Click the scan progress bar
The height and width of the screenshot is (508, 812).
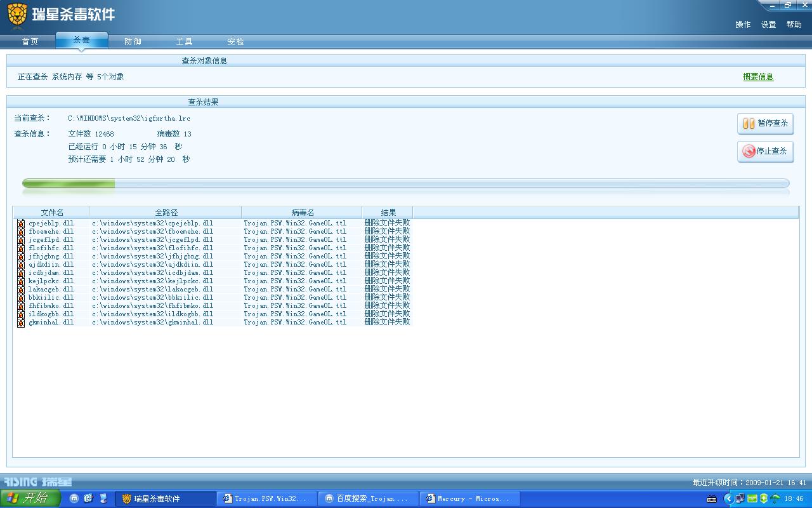click(406, 184)
